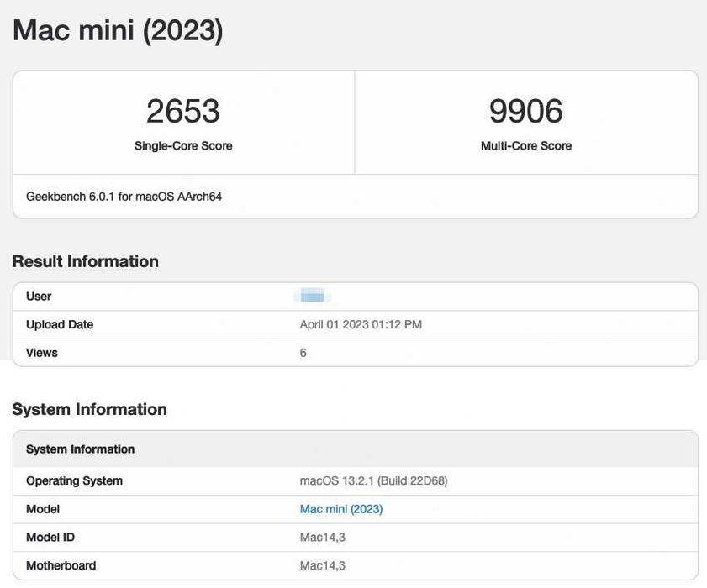Click the Upload Date row label
The height and width of the screenshot is (588, 707).
pos(60,324)
